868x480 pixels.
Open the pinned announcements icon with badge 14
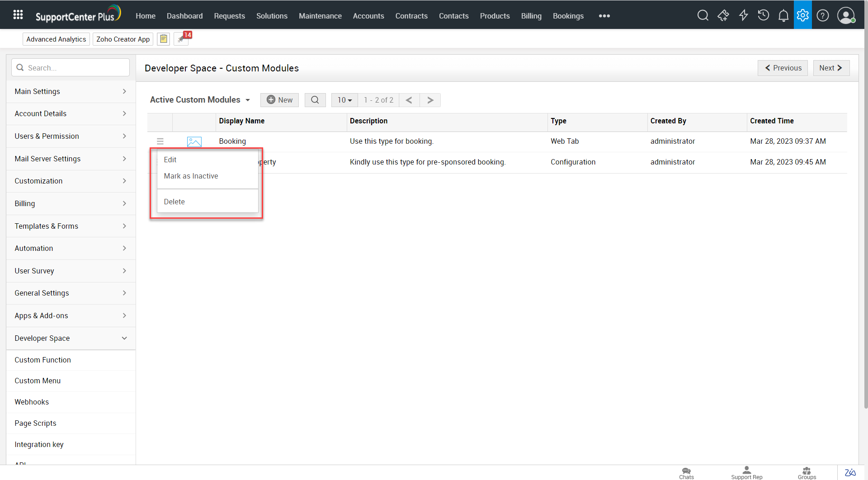(182, 39)
